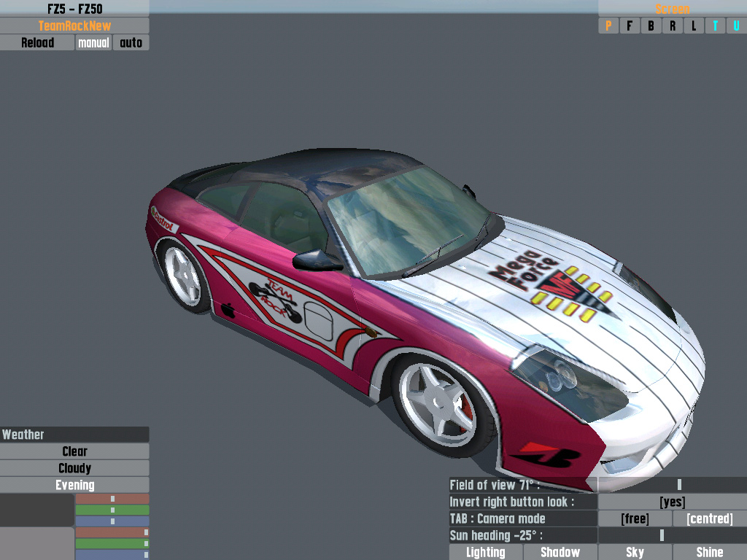This screenshot has height=560, width=747.
Task: Click the Screen label at top right
Action: tap(672, 9)
